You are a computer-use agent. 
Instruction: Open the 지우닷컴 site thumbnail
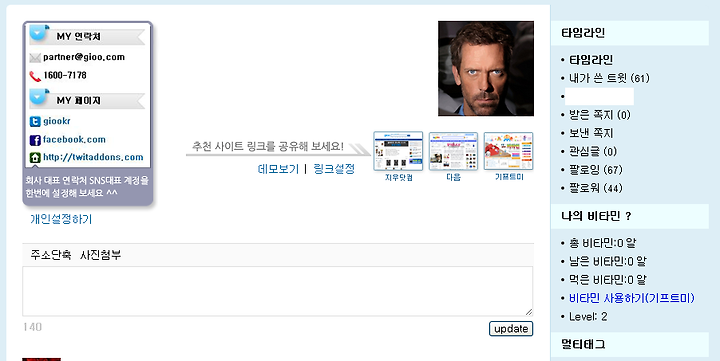click(398, 151)
